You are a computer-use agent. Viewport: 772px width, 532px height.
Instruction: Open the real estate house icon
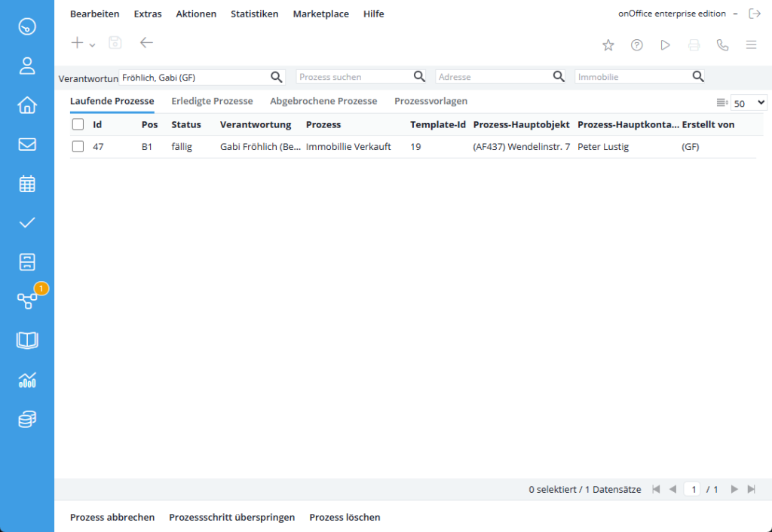click(x=27, y=105)
